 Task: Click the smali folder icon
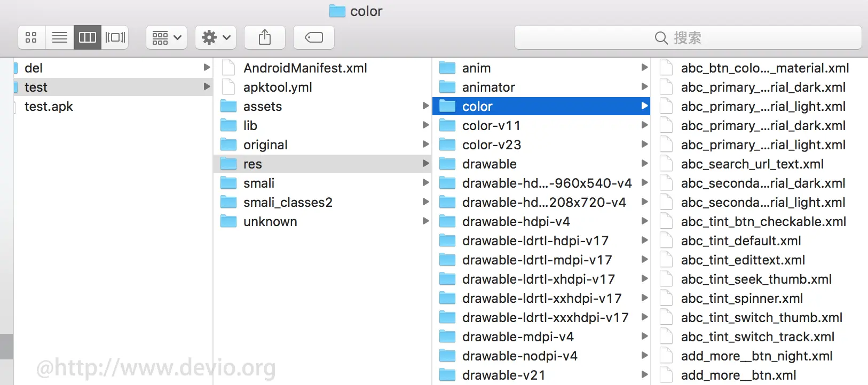[228, 183]
